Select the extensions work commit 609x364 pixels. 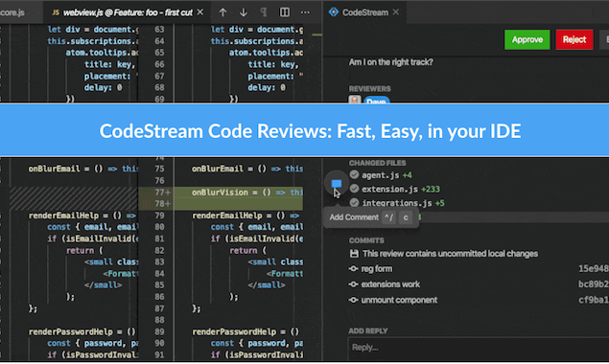point(390,284)
